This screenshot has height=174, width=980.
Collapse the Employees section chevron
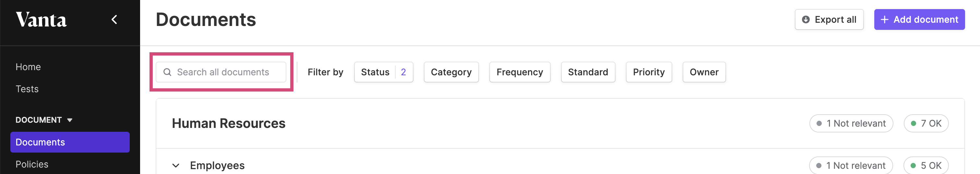point(175,166)
